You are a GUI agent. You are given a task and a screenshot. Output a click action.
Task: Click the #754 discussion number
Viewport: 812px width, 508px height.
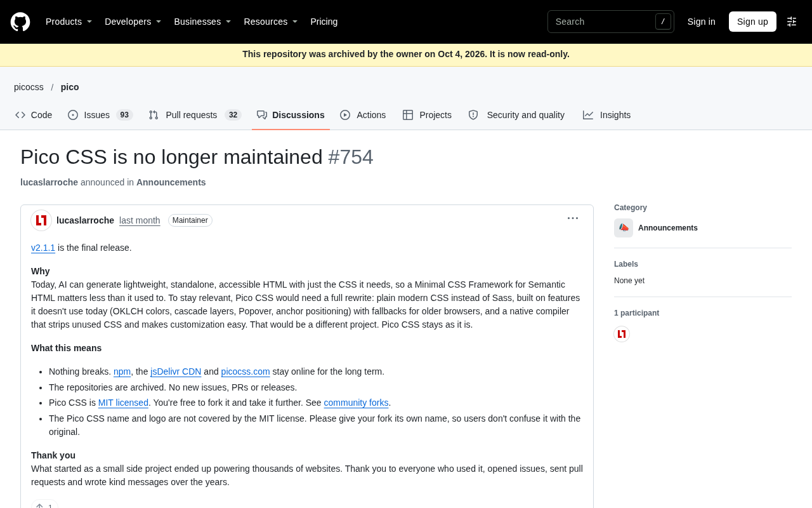pos(351,157)
